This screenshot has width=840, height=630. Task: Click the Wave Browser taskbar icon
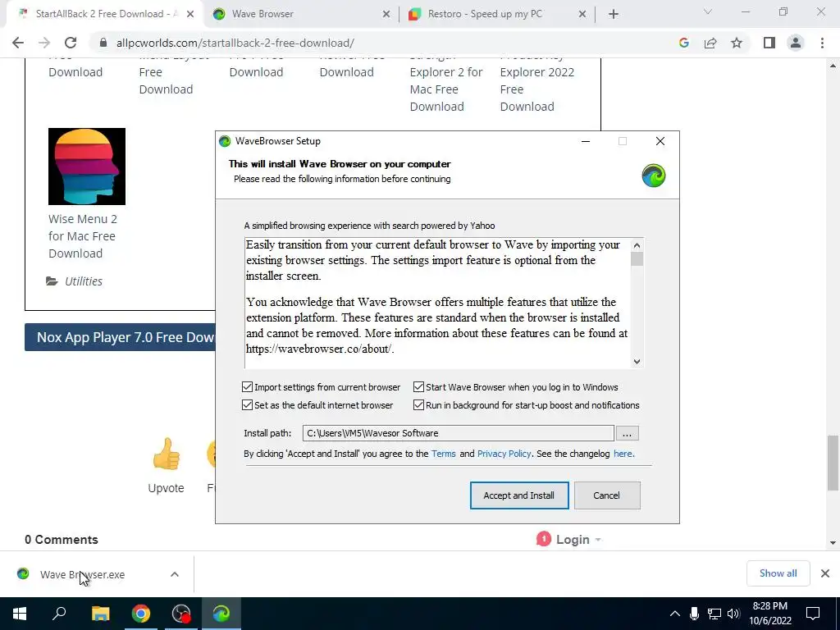[221, 614]
